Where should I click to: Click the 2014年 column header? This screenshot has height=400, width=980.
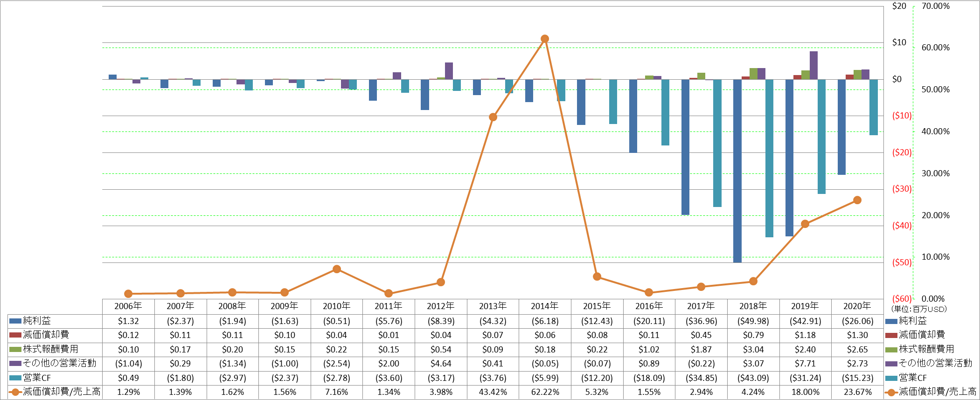[545, 306]
